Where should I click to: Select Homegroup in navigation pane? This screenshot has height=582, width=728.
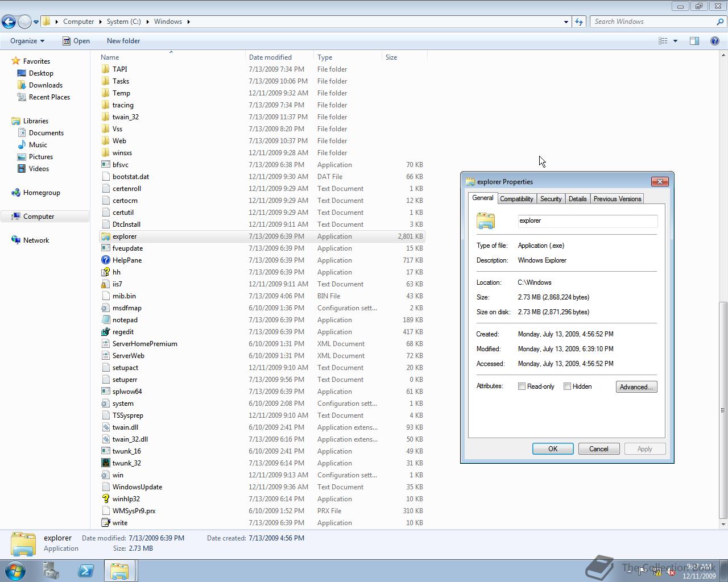coord(42,193)
